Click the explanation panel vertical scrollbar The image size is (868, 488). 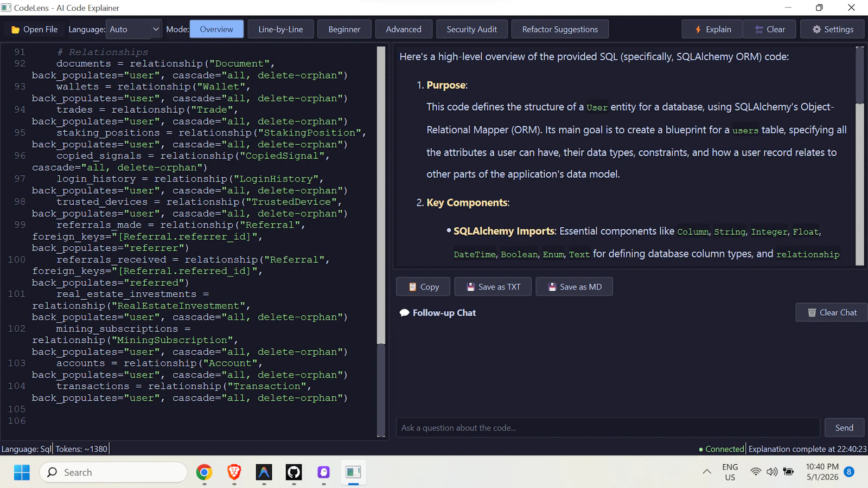click(x=859, y=156)
